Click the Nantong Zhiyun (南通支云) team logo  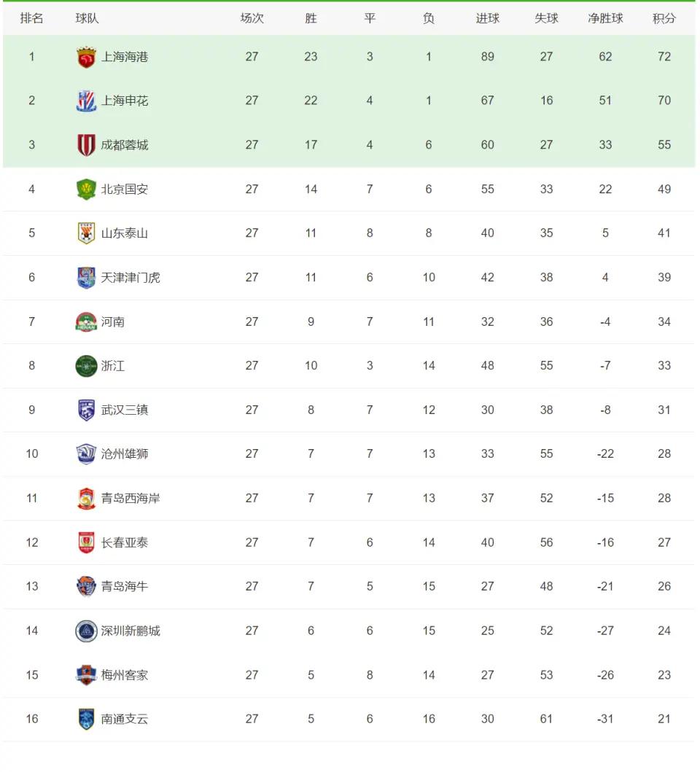[x=86, y=719]
